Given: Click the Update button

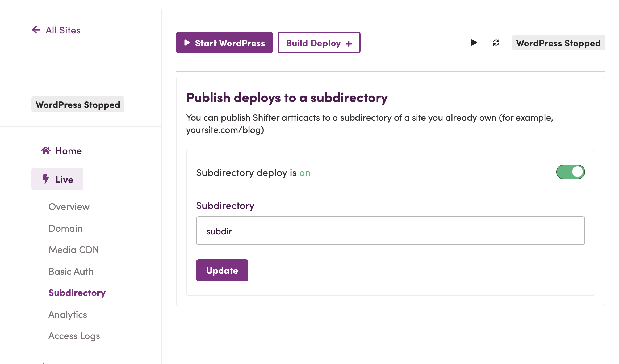Looking at the screenshot, I should pos(222,270).
